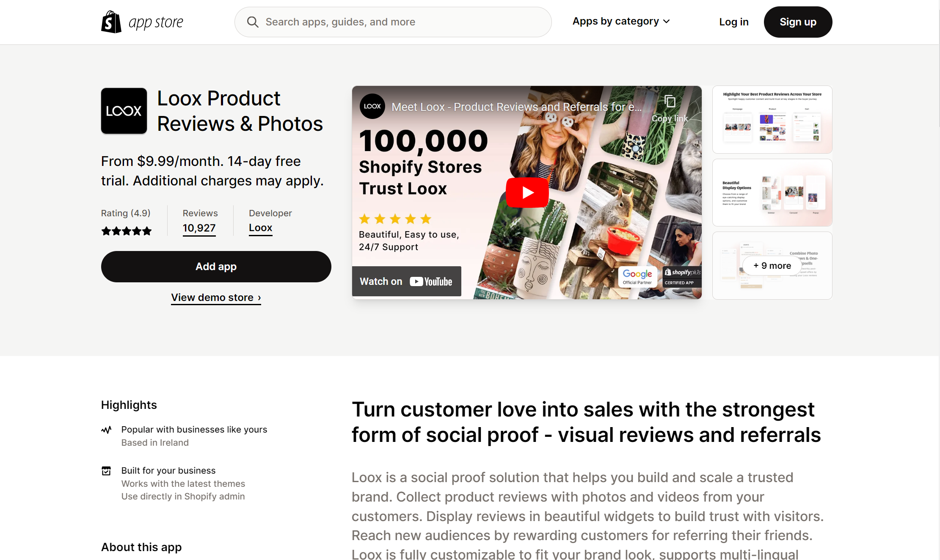Screen dimensions: 940x560
Task: Click the Sign up button
Action: pos(798,22)
